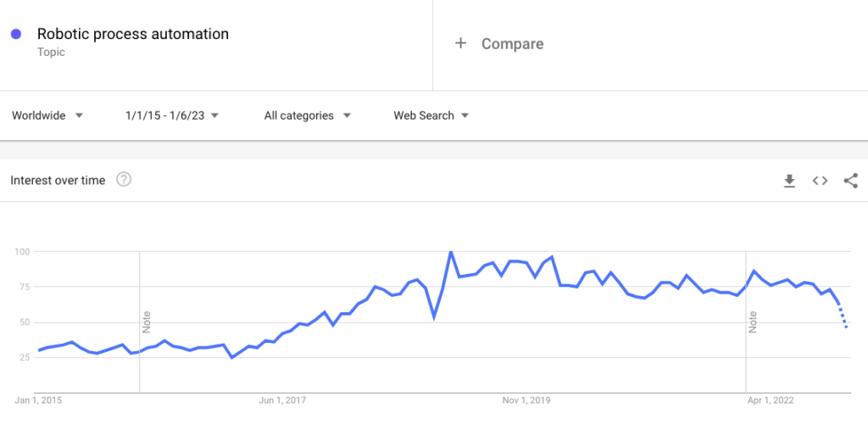
Task: Click the plus icon next to Compare
Action: point(460,43)
